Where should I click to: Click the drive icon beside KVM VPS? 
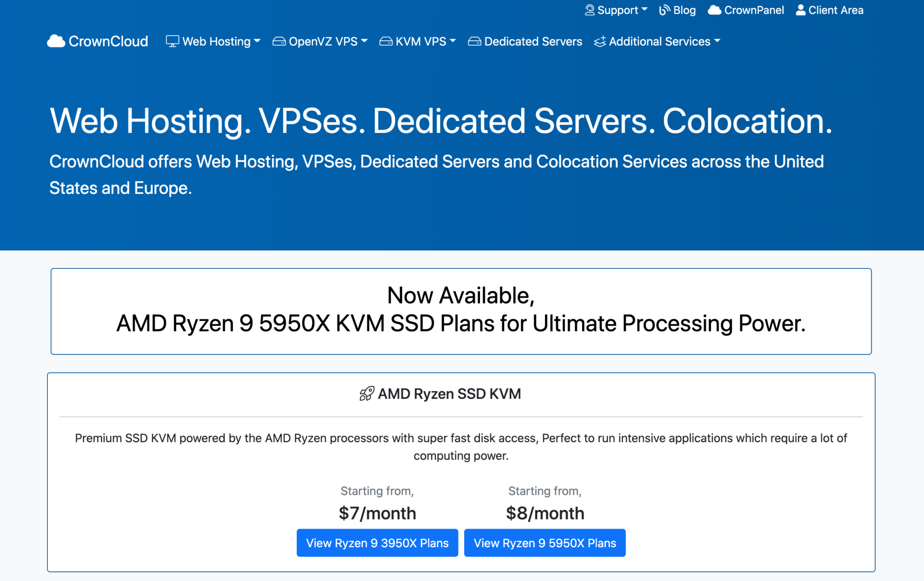click(386, 41)
